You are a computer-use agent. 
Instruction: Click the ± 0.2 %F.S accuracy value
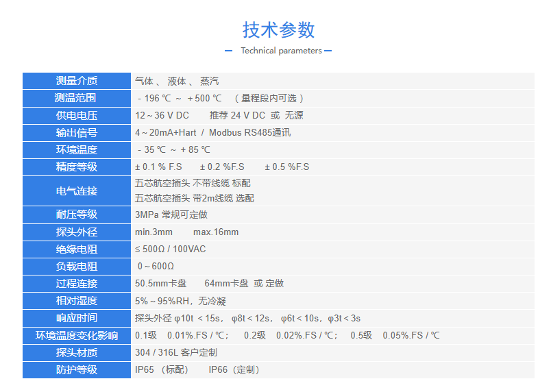pos(222,167)
